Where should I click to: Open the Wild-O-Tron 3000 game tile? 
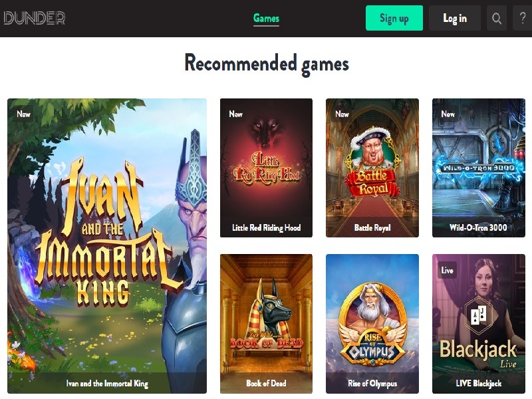tap(478, 168)
